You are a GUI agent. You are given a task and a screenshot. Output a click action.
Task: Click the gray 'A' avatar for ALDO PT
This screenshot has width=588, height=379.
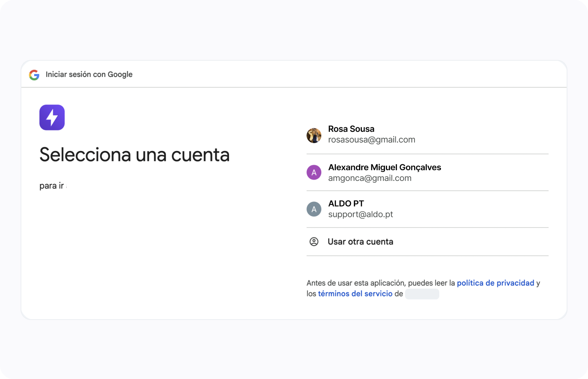(x=314, y=209)
